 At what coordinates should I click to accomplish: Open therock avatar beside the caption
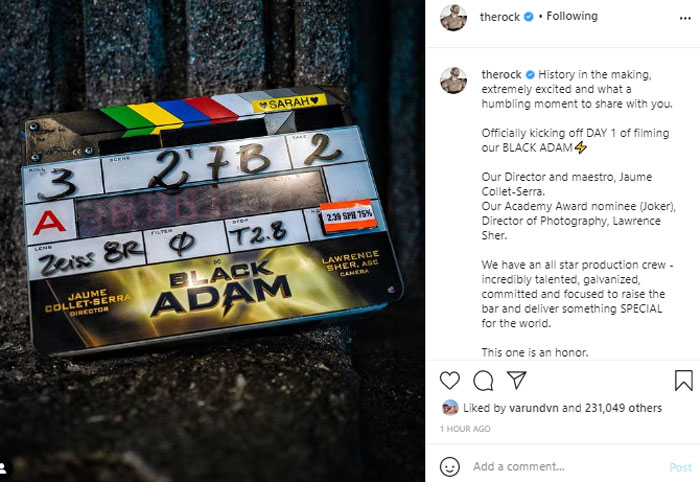pos(454,80)
